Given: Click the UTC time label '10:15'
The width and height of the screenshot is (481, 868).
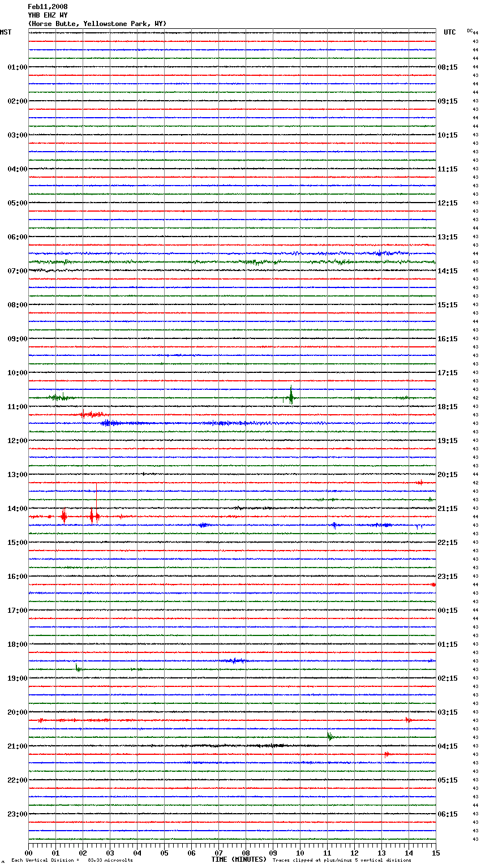Looking at the screenshot, I should coord(448,135).
